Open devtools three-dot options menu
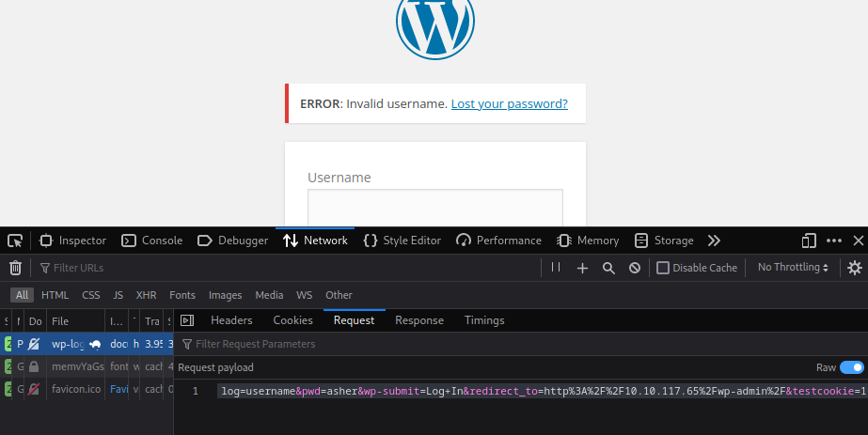This screenshot has width=868, height=435. (834, 241)
